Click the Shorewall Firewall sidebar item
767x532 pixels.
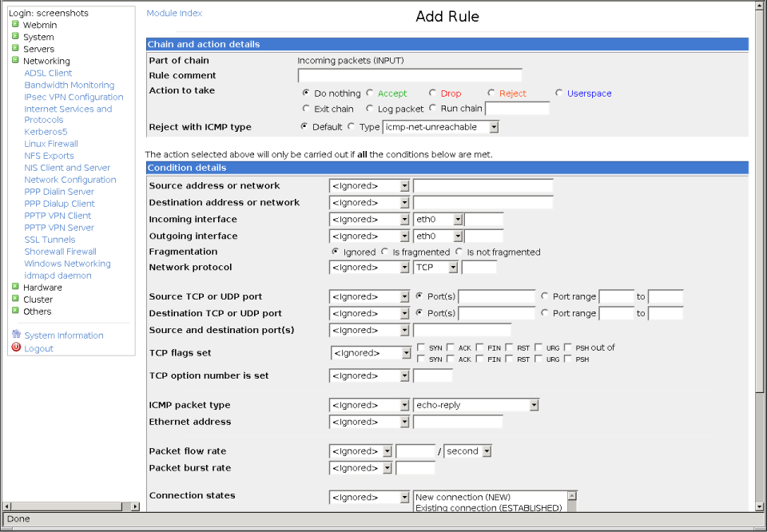[x=60, y=251]
